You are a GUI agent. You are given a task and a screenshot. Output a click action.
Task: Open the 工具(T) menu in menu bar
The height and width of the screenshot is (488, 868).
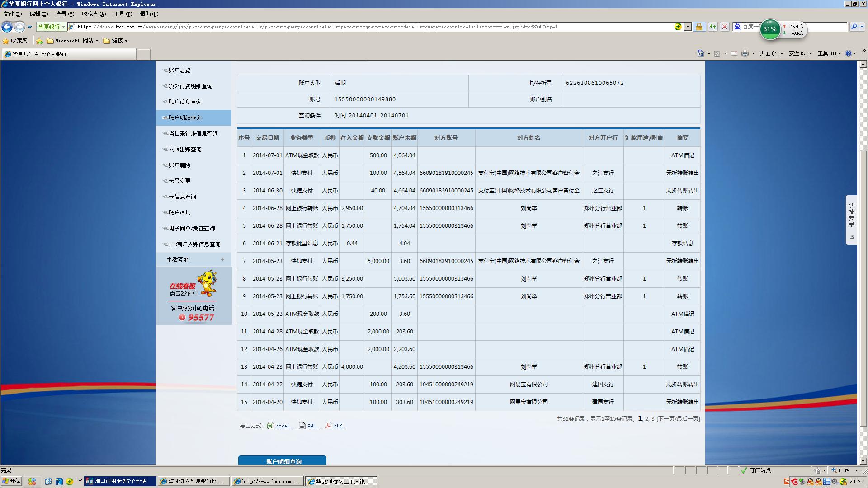[123, 14]
